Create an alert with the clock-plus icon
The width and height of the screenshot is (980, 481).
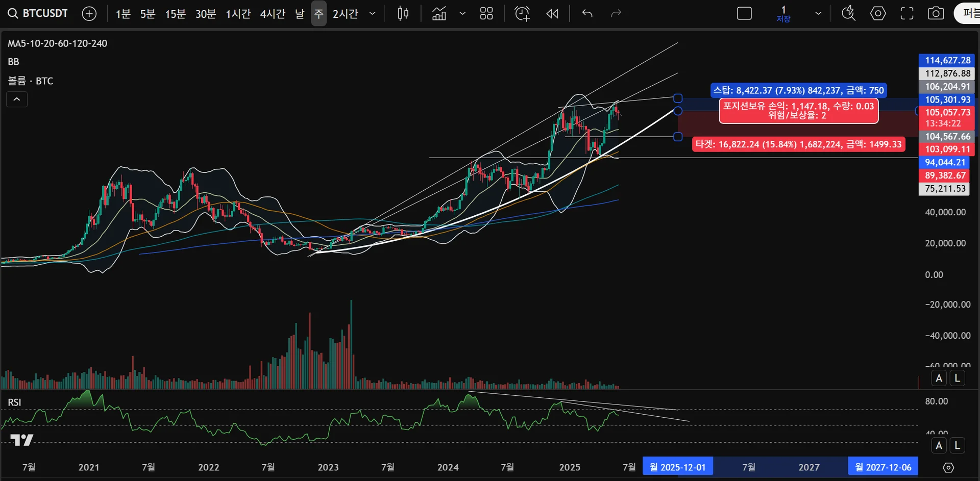tap(522, 14)
